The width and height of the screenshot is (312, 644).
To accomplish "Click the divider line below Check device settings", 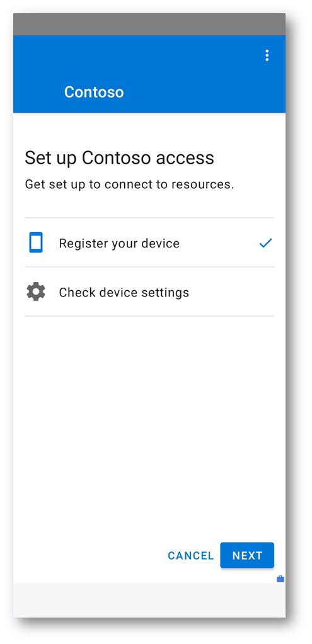I will tap(149, 316).
